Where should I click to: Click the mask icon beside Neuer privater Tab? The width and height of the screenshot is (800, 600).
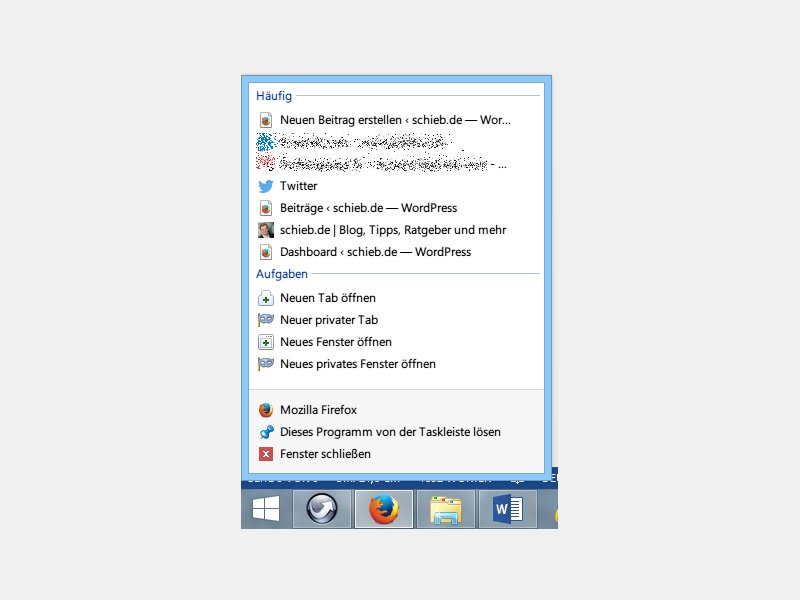265,320
